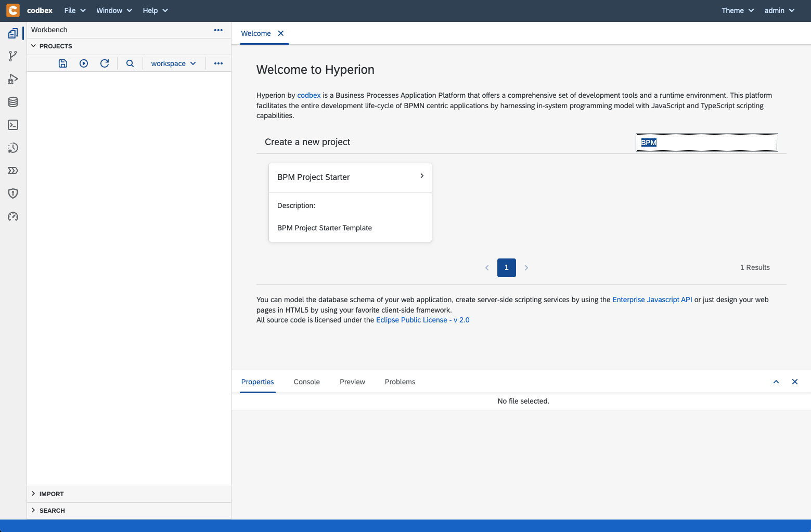The height and width of the screenshot is (532, 811).
Task: Click the BPM Project Starter Template description
Action: click(325, 228)
